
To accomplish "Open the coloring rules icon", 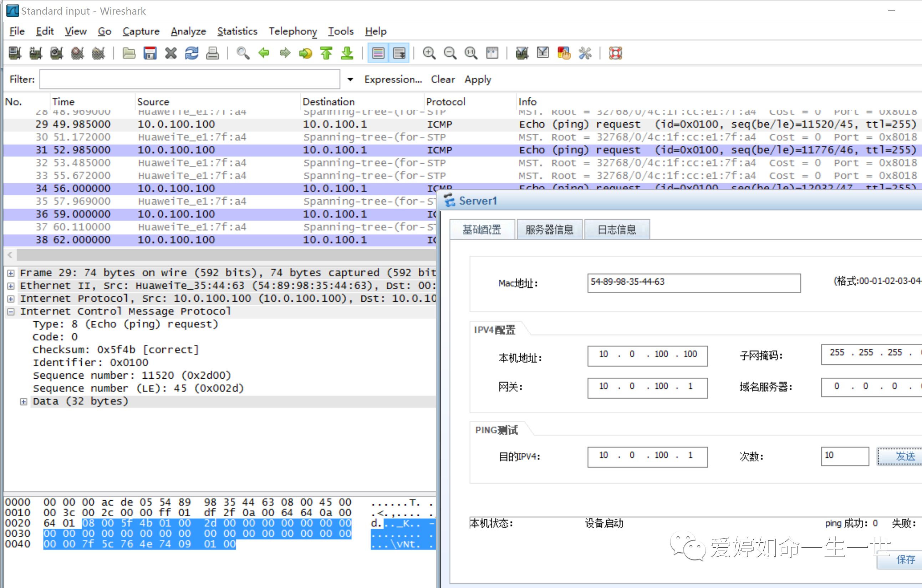I will click(x=564, y=53).
